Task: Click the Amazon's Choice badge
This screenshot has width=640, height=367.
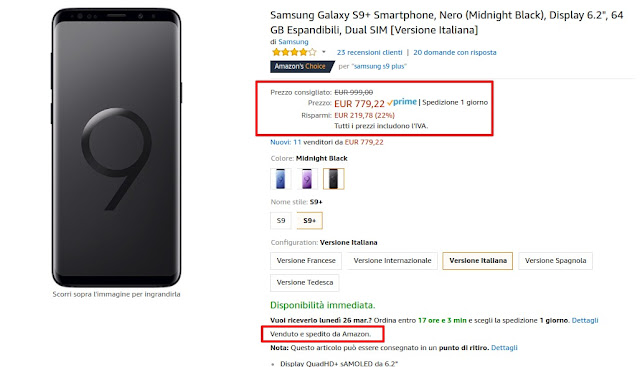Action: (x=302, y=66)
